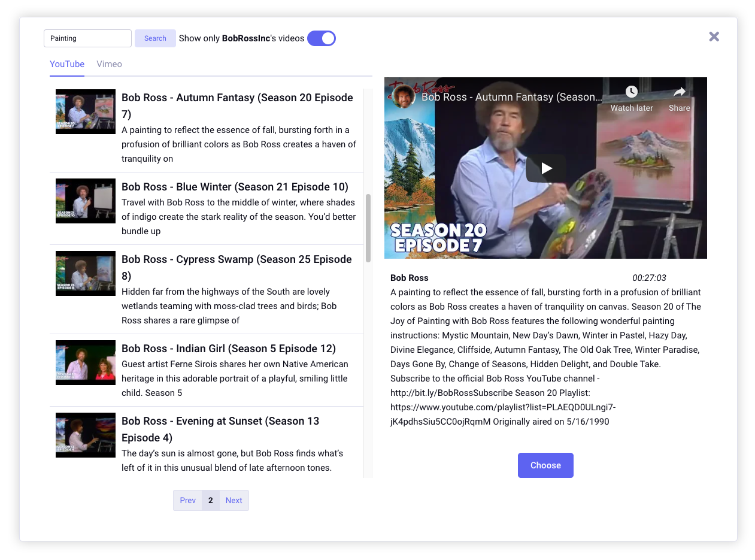The height and width of the screenshot is (560, 755).
Task: Open 'Bob Ross - Cypress Swamp' result title
Action: pos(236,268)
